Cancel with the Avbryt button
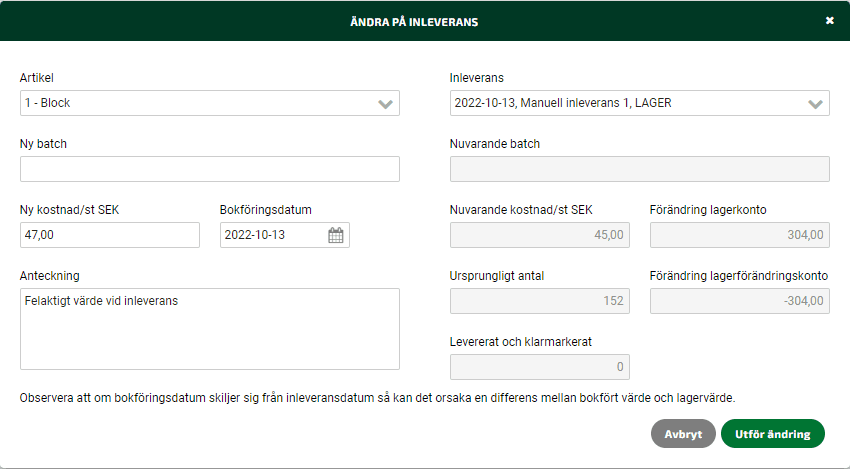850x469 pixels. coord(683,434)
